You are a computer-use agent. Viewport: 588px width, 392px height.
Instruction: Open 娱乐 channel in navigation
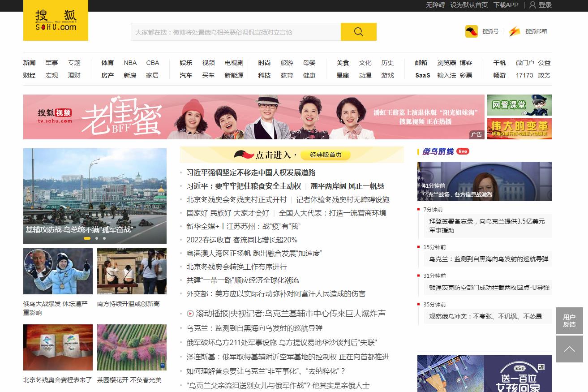pyautogui.click(x=186, y=63)
